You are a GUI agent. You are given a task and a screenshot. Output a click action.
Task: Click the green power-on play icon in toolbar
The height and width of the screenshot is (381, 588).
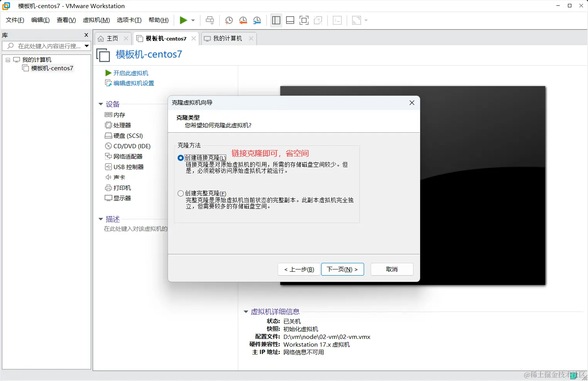[183, 20]
